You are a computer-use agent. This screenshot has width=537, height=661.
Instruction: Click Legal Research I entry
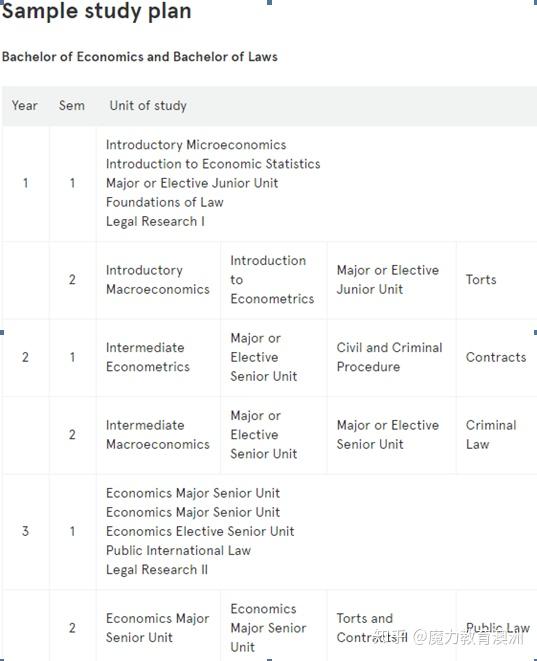155,222
